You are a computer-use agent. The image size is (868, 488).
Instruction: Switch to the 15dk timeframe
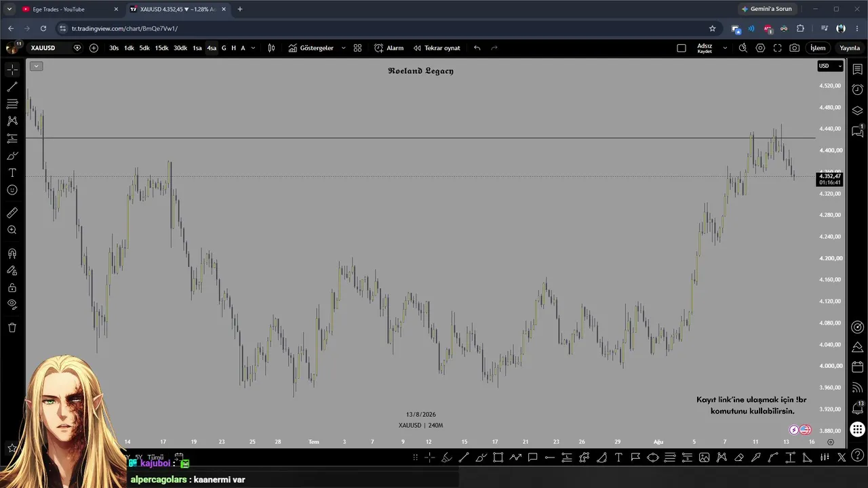click(161, 48)
